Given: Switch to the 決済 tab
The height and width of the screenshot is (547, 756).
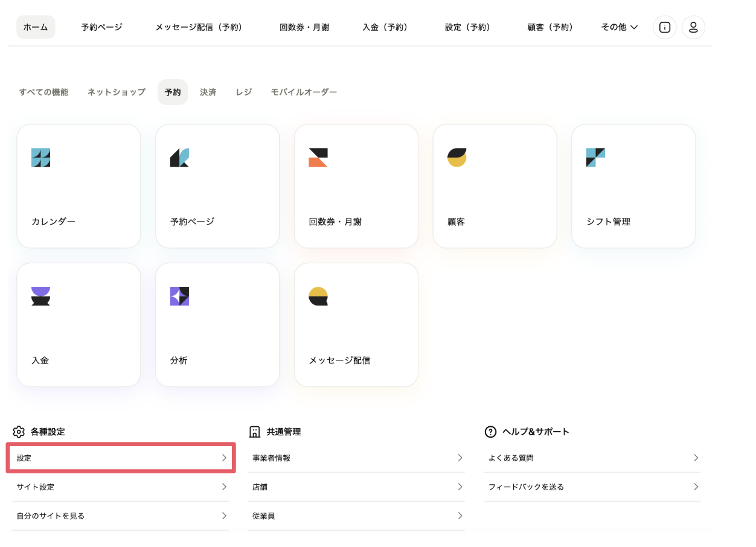Looking at the screenshot, I should (x=208, y=92).
